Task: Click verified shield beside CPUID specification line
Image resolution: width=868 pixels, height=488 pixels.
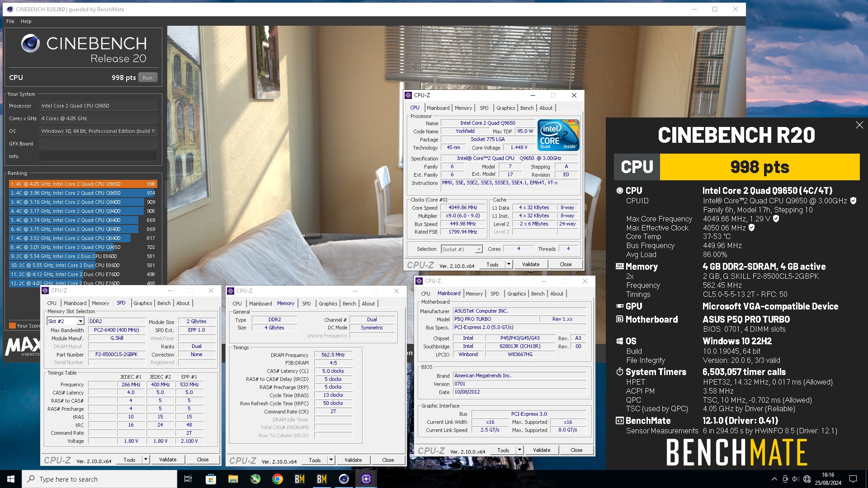Action: (853, 201)
